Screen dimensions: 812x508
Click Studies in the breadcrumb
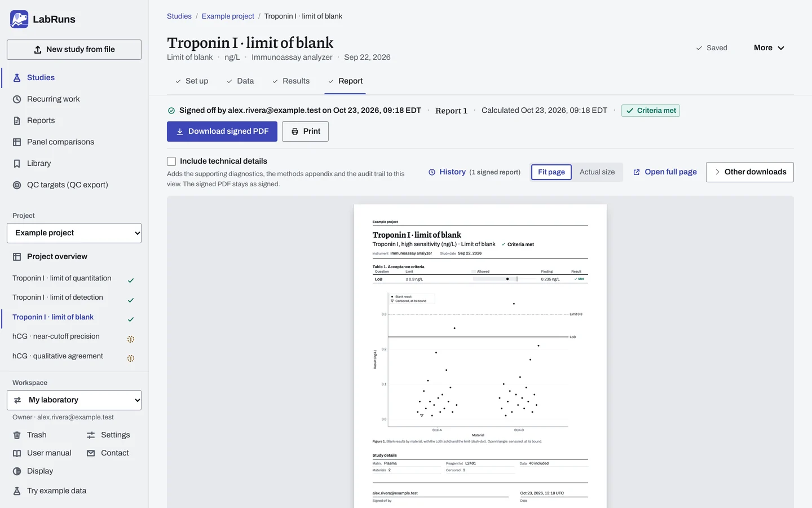coord(179,16)
